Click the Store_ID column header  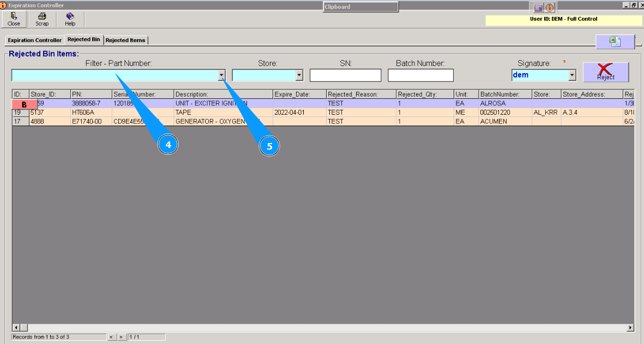coord(50,94)
